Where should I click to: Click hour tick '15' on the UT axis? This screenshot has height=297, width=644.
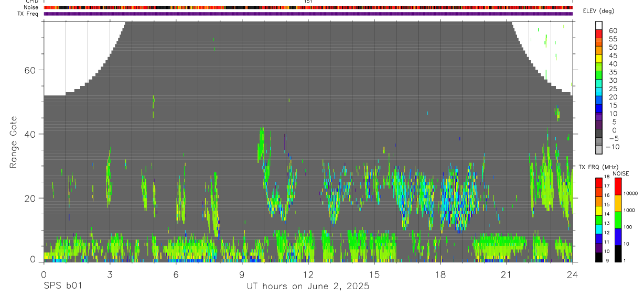[374, 274]
